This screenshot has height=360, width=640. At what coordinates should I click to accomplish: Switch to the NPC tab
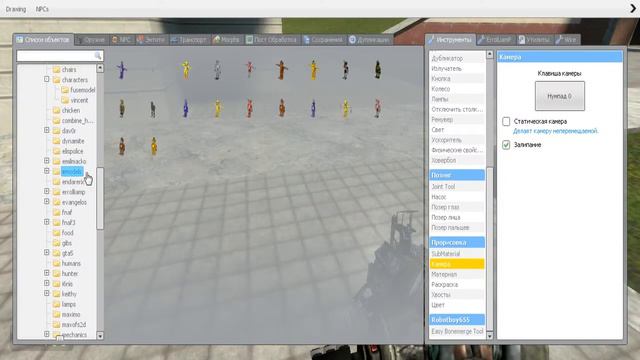click(121, 40)
